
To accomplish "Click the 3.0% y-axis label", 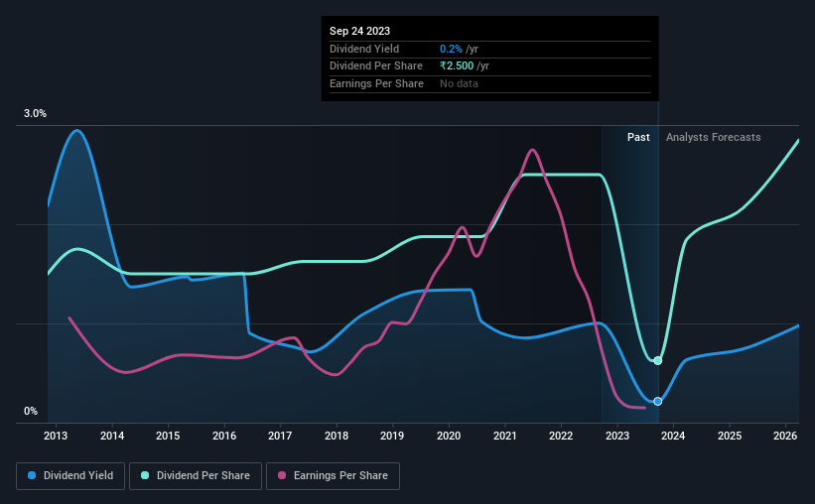I will [35, 114].
